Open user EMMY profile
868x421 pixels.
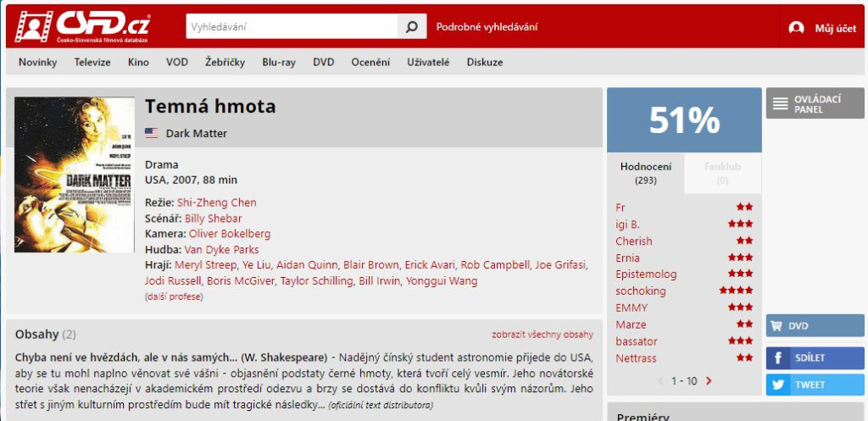[x=632, y=307]
